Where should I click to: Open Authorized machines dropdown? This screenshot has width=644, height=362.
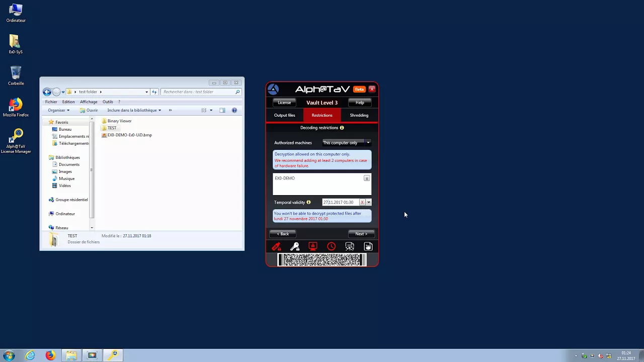click(346, 143)
